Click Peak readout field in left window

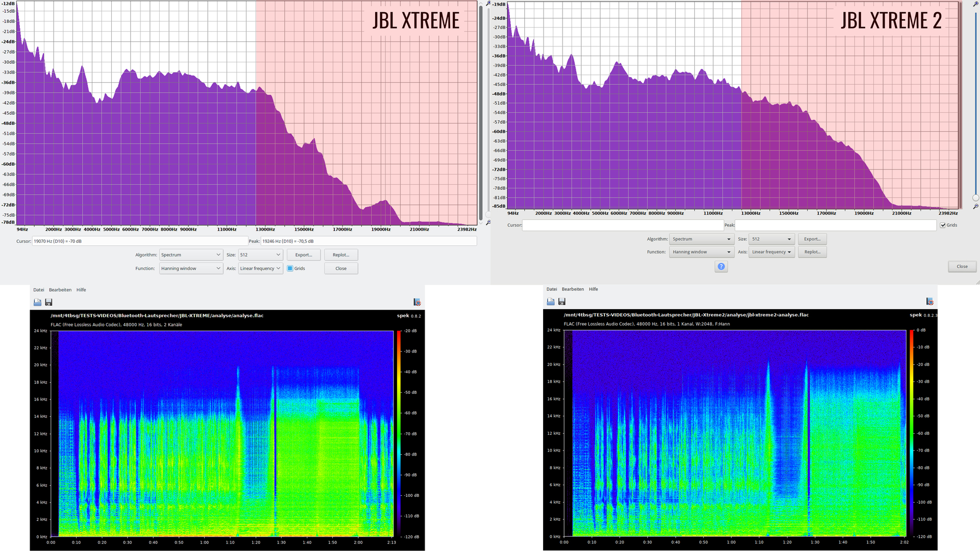[x=369, y=241]
